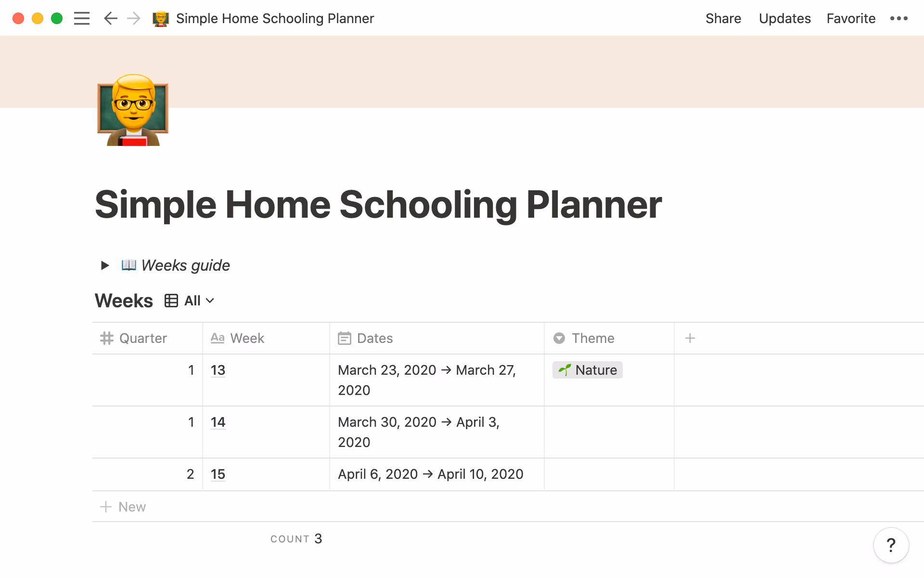This screenshot has width=924, height=578.
Task: Click the Share menu item
Action: point(723,18)
